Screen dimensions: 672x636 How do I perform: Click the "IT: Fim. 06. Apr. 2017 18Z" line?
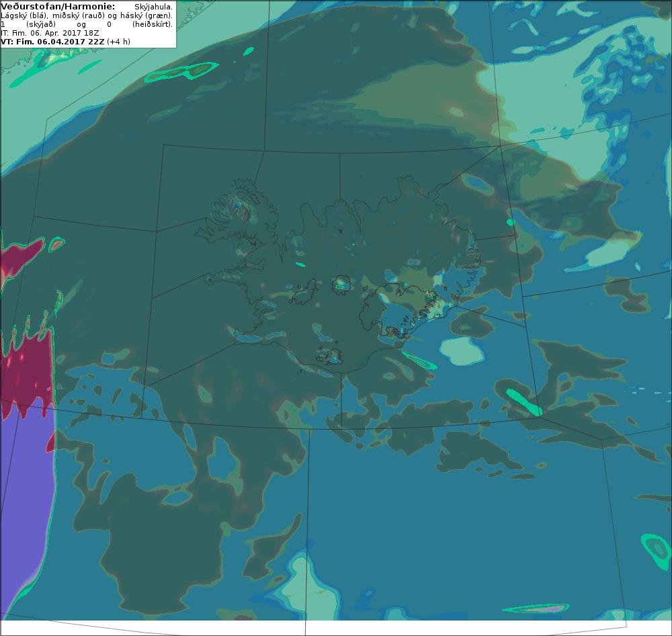coord(50,33)
